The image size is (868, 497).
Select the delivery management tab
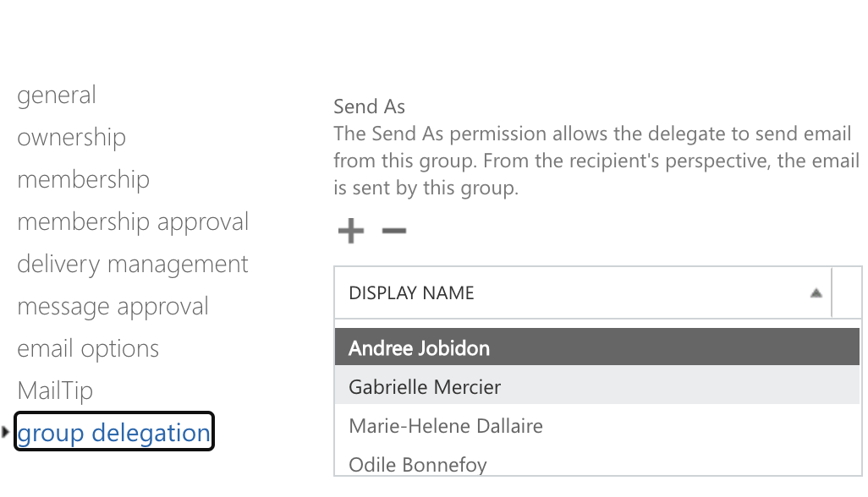click(x=133, y=265)
